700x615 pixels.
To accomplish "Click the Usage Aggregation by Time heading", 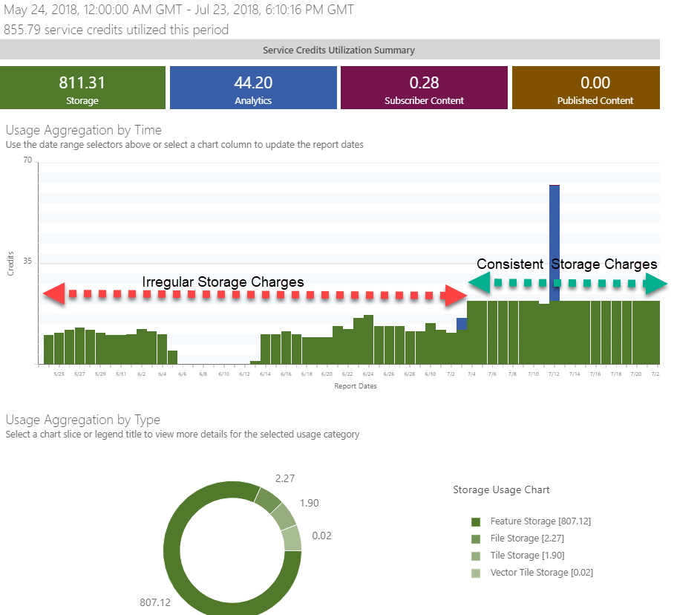I will [83, 130].
